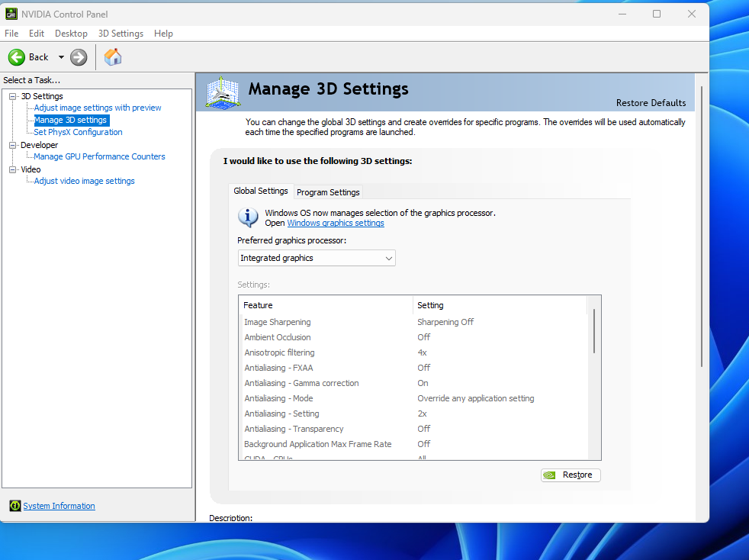The width and height of the screenshot is (749, 560).
Task: Go to the Home page icon
Action: [x=113, y=57]
